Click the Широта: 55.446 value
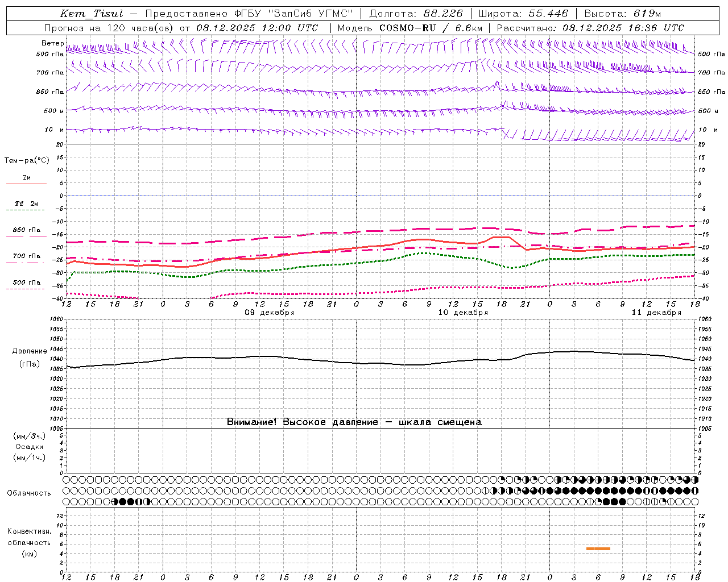The image size is (728, 582). point(523,14)
